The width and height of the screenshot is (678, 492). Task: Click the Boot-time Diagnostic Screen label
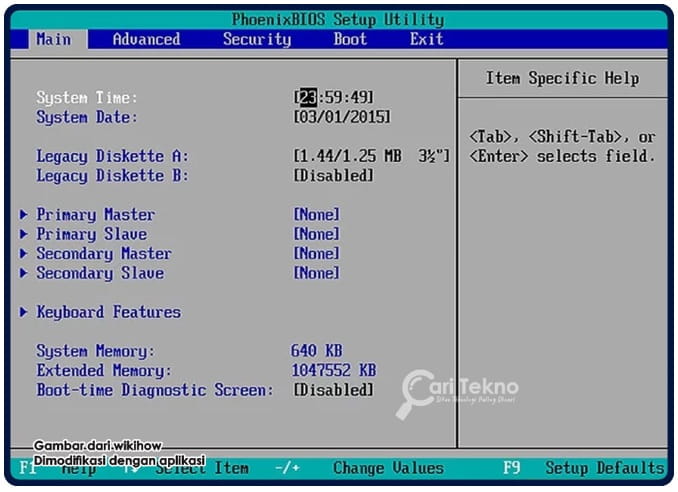coord(155,390)
